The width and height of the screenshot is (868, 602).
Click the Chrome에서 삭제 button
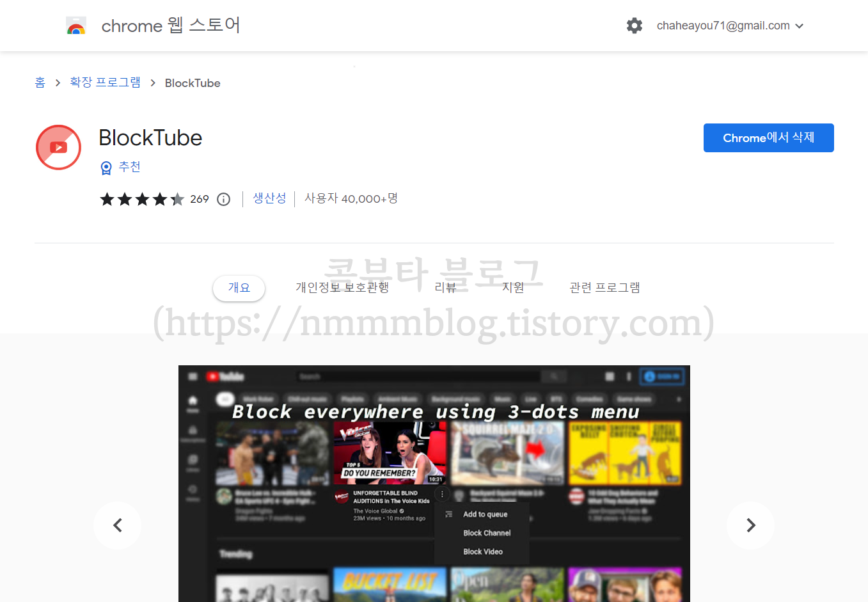click(x=768, y=138)
